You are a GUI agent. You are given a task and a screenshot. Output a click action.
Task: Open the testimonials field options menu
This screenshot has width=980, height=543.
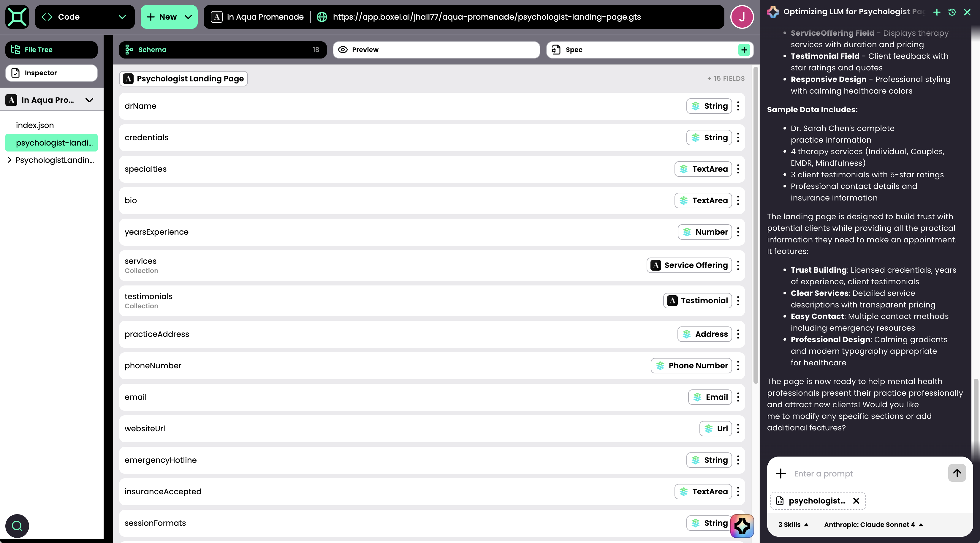[x=738, y=301]
